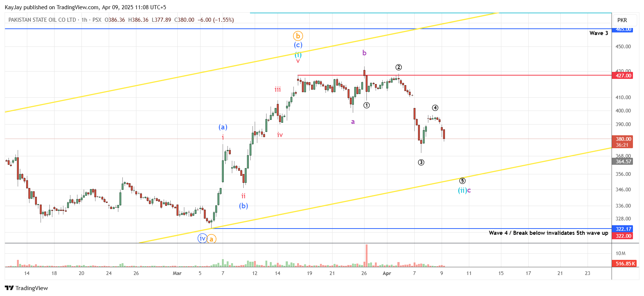The width and height of the screenshot is (644, 296).
Task: Click the 'Wave 4 / Break below invalidates' note
Action: pos(549,233)
